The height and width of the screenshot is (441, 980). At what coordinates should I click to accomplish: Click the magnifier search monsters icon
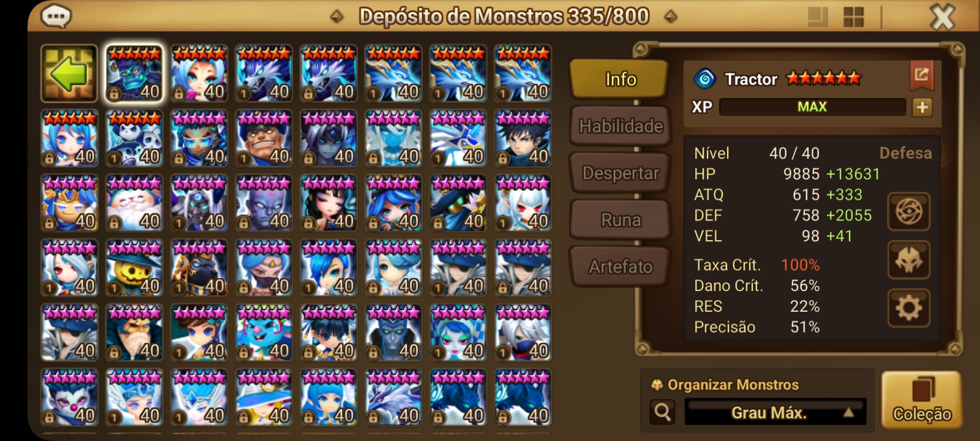pos(662,412)
